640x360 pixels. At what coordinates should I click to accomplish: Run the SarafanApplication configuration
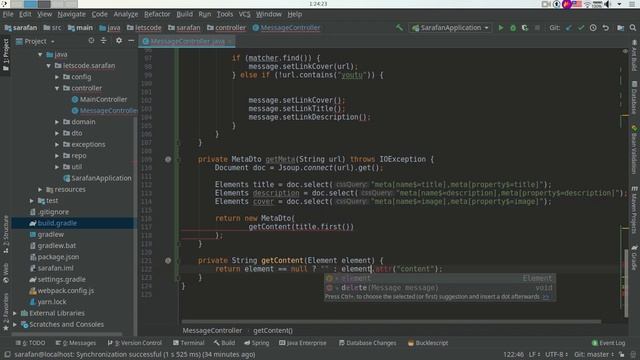(x=500, y=28)
